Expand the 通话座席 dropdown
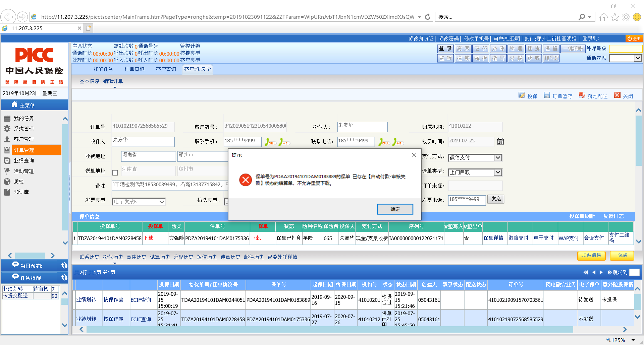The image size is (644, 345). click(x=638, y=58)
